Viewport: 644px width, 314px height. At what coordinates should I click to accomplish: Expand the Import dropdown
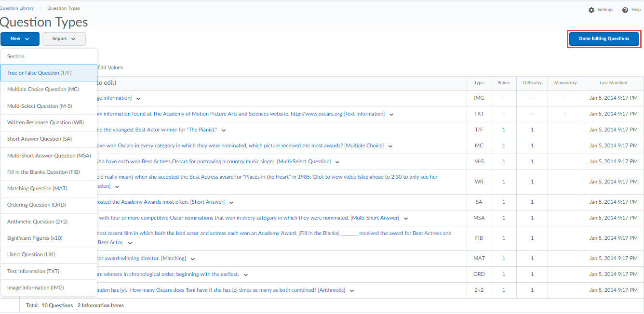click(64, 39)
